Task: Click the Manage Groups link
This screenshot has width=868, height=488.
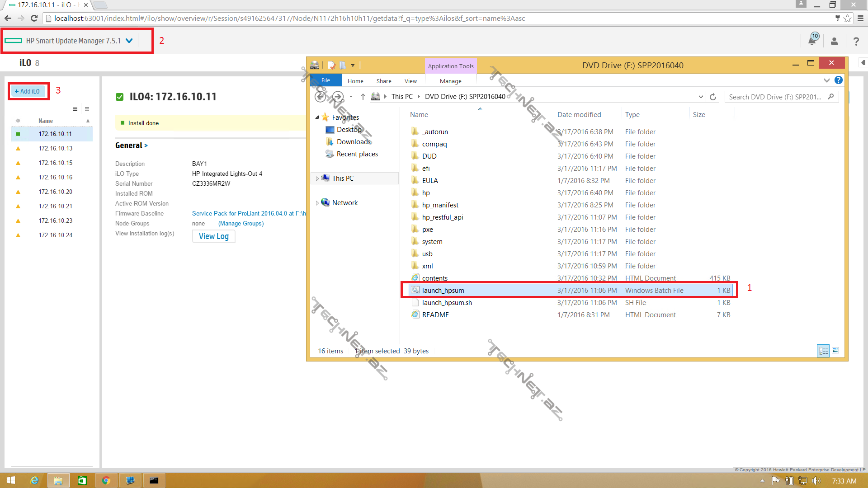Action: (x=240, y=223)
